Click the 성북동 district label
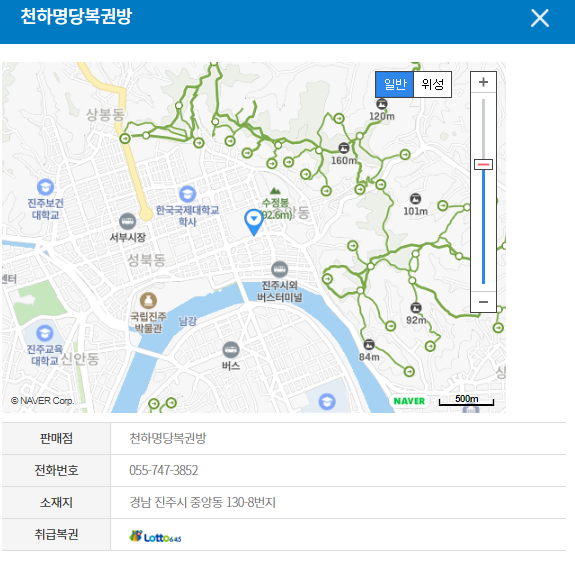This screenshot has height=565, width=575. tap(146, 260)
